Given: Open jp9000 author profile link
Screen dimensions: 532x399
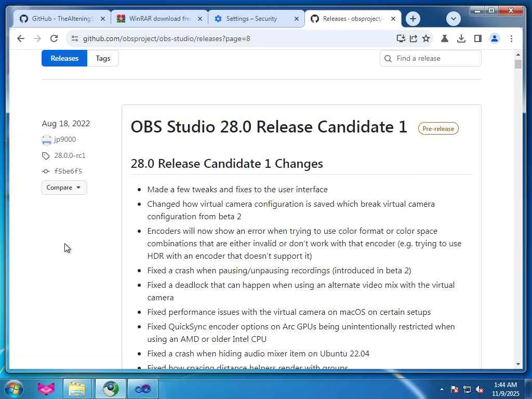Looking at the screenshot, I should tap(65, 139).
